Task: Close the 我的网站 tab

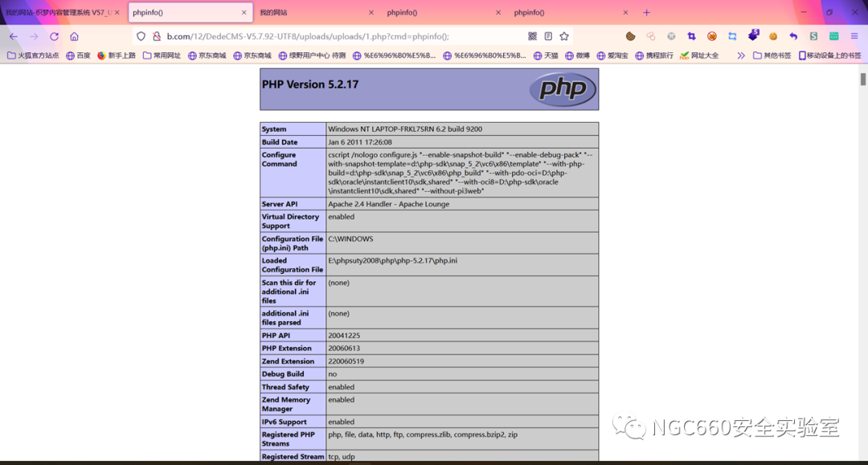Action: [x=371, y=12]
